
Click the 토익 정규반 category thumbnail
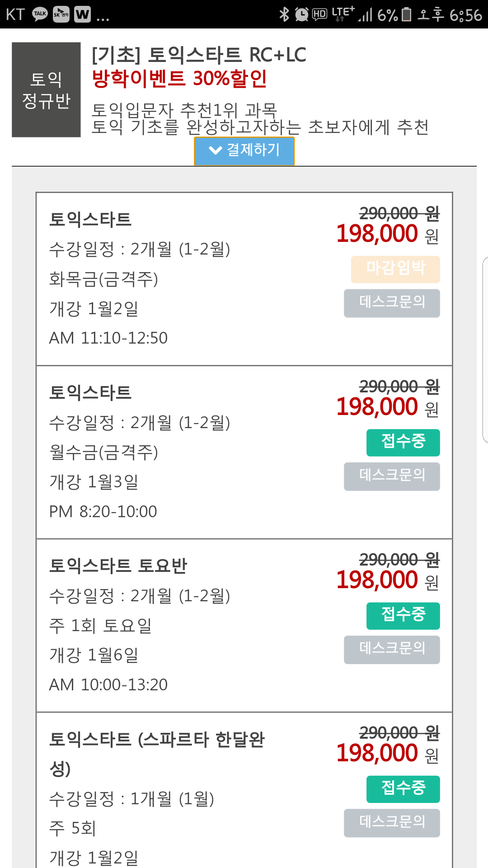[x=46, y=90]
